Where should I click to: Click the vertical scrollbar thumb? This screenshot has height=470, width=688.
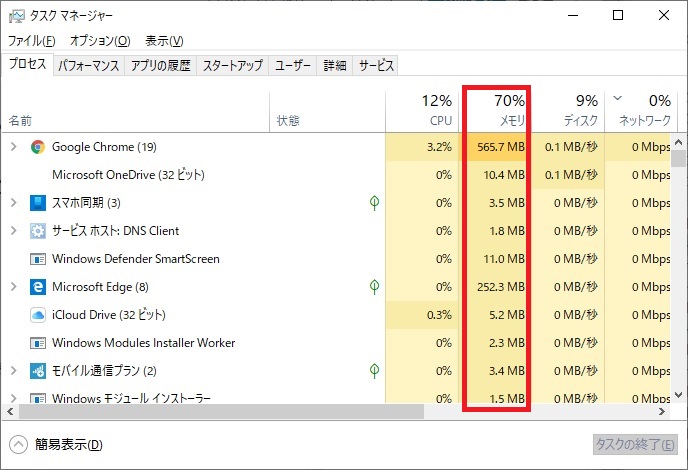tap(678, 158)
